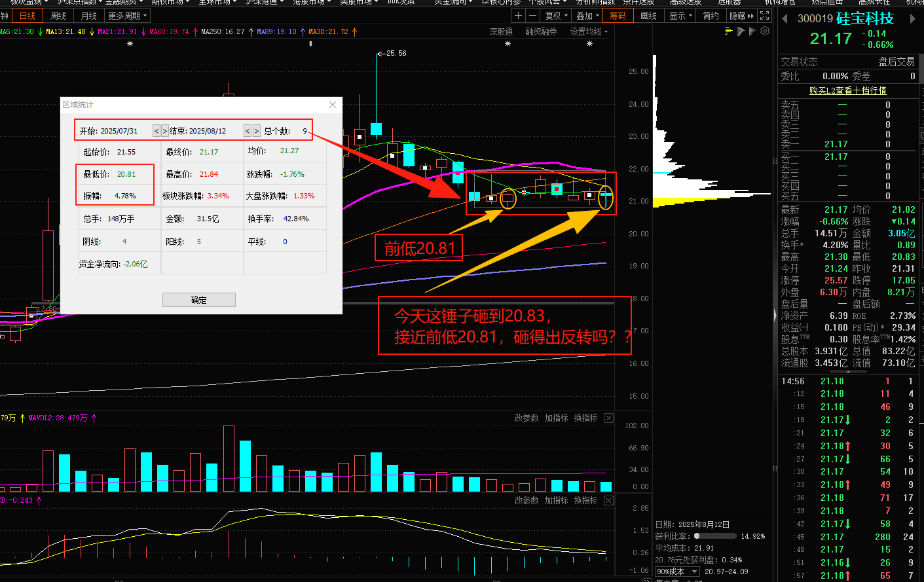Step end date backward in 区域统计
Screen dimensions: 924x582
[x=248, y=131]
